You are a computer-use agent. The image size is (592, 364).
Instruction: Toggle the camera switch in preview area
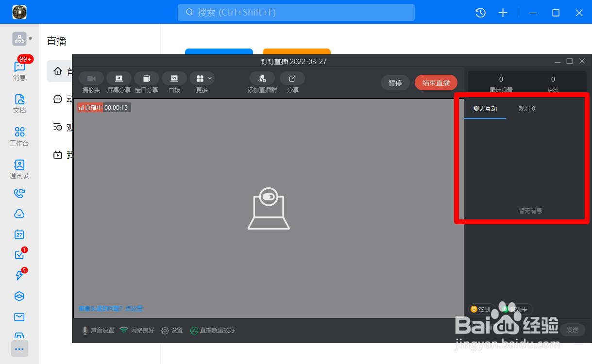268,197
